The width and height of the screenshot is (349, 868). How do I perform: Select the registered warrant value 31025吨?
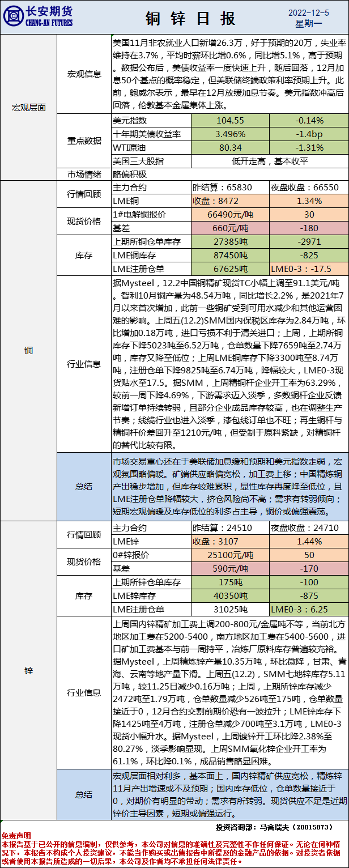coord(230,609)
